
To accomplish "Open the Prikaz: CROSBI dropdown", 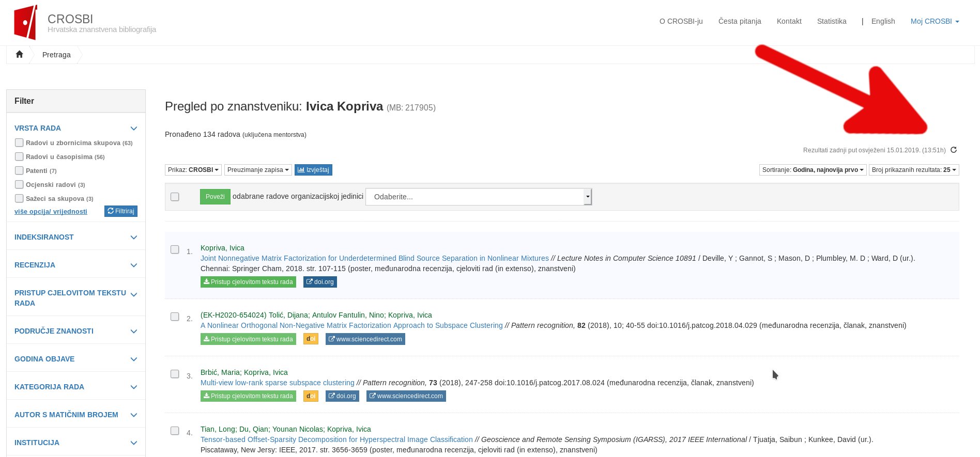I will pos(193,170).
